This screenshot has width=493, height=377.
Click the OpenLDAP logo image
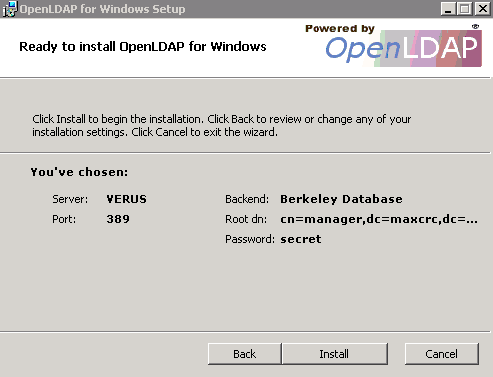pos(404,49)
